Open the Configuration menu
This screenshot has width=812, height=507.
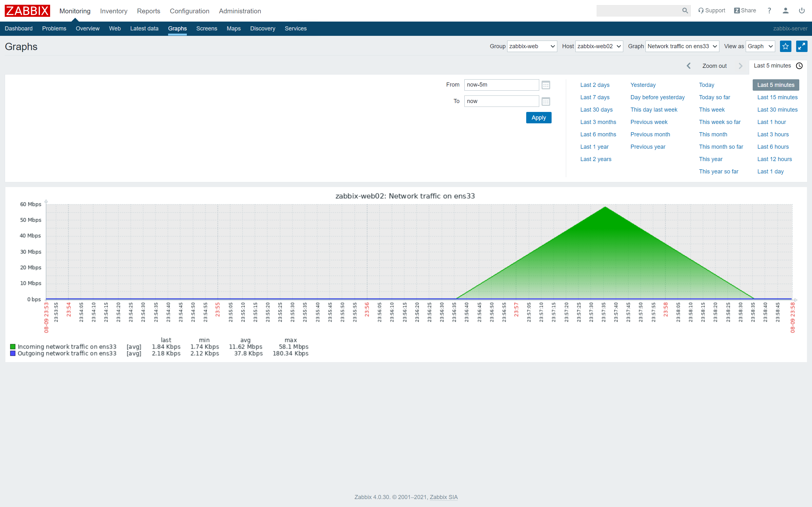pyautogui.click(x=189, y=11)
